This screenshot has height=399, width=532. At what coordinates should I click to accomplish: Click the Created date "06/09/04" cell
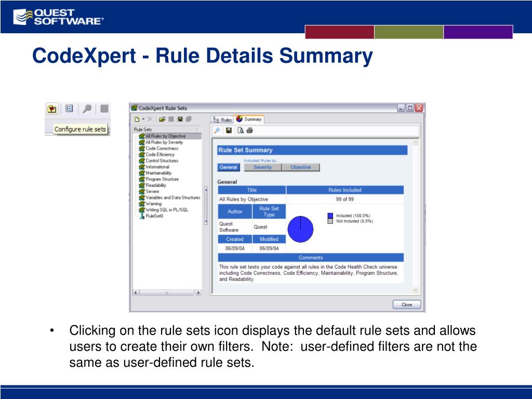(235, 248)
